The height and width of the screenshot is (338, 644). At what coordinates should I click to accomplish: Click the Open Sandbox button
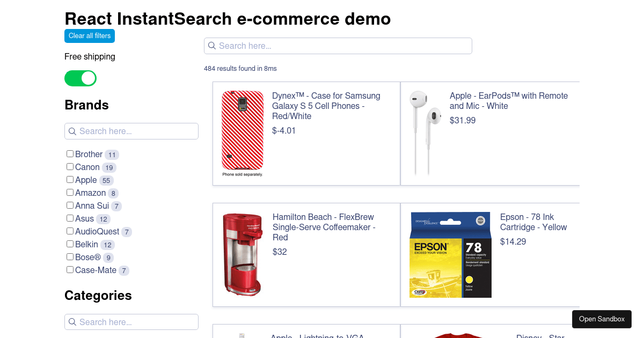click(x=602, y=319)
